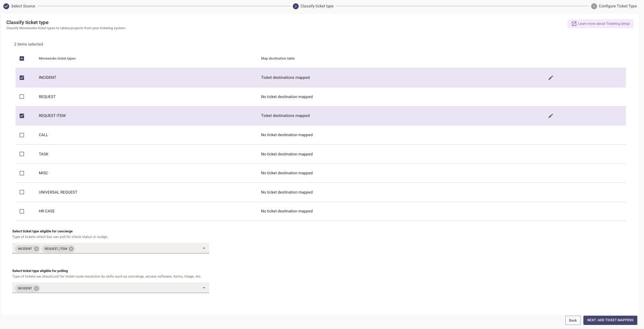Click the step 3 Configure Ticket Type circle
Screen dimensions: 644x329
[594, 6]
